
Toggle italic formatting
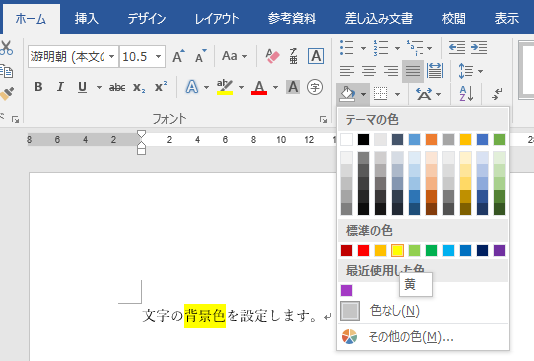[60, 87]
